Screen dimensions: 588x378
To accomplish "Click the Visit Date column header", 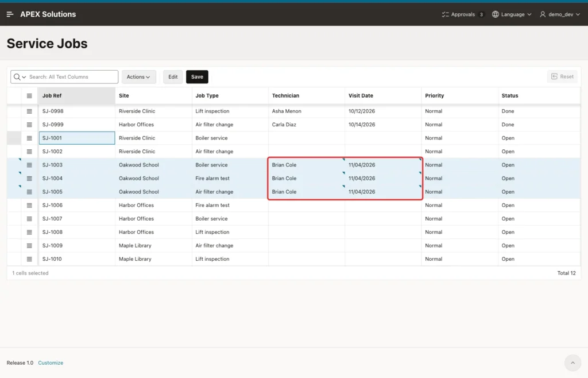I will (383, 95).
